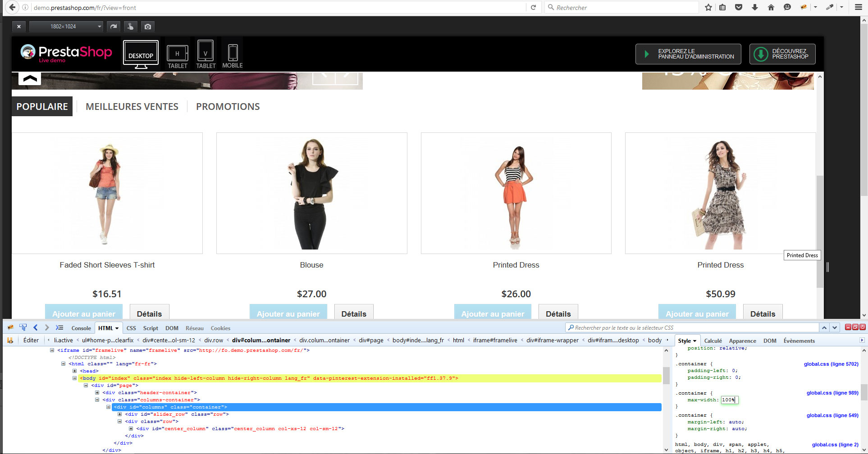Viewport: 868px width, 454px height.
Task: Select div.row in the breadcrumb path
Action: click(x=214, y=340)
